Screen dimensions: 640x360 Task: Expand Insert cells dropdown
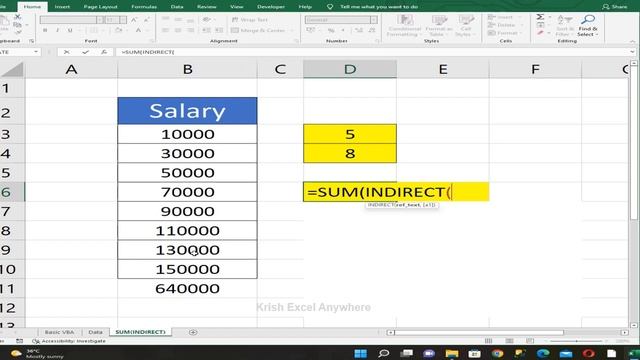pos(519,17)
